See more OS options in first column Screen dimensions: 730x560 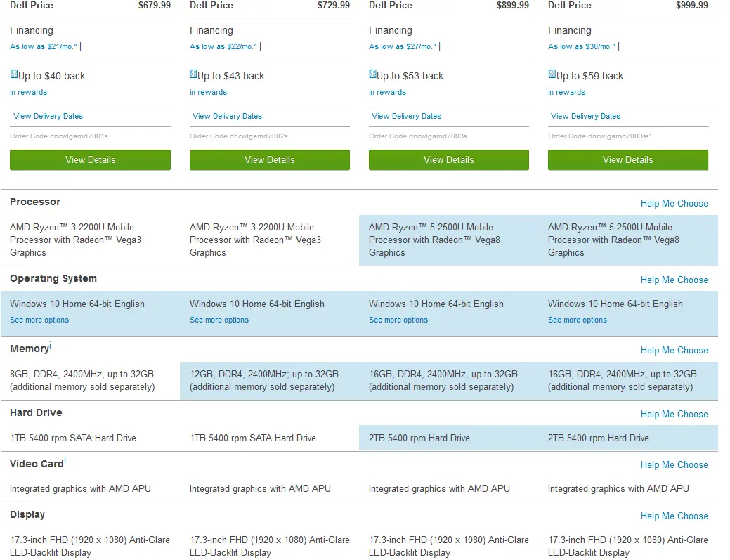(39, 320)
